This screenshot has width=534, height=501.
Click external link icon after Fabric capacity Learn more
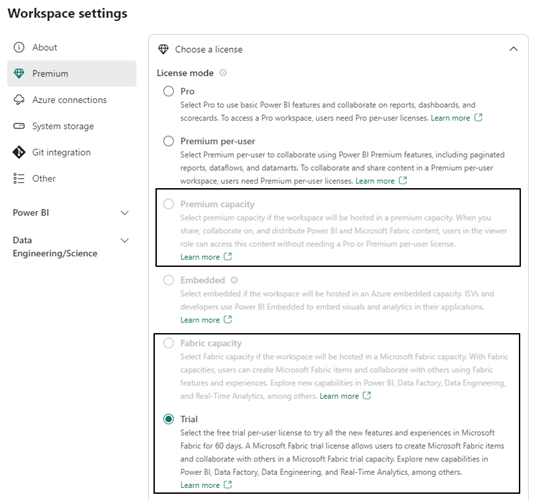tap(367, 395)
